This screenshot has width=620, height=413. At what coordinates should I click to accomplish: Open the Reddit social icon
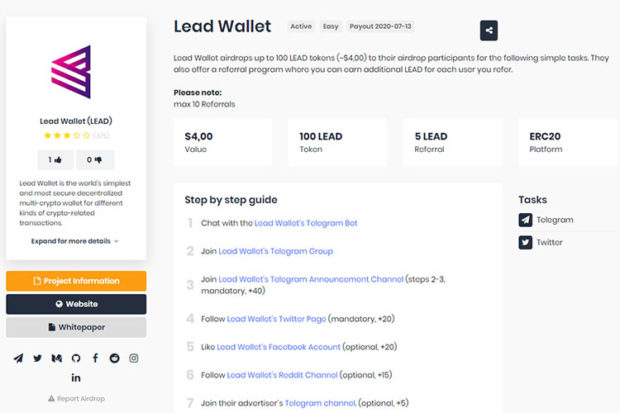(x=114, y=358)
